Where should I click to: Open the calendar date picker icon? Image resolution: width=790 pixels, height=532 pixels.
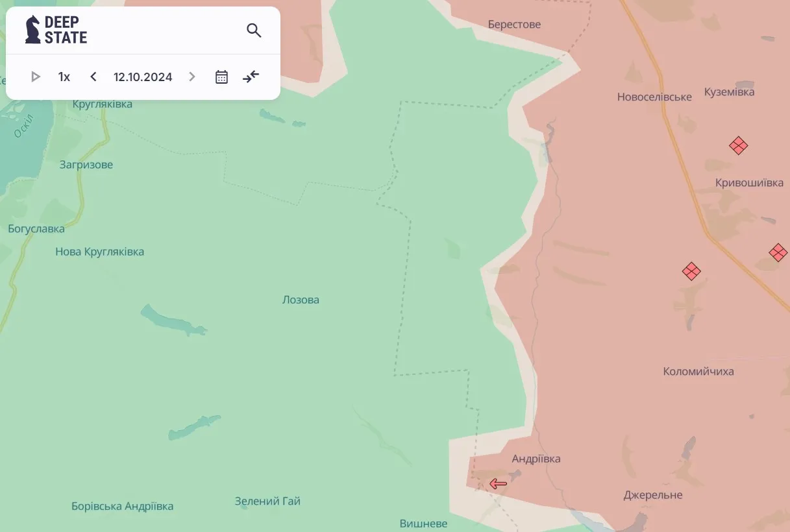221,77
